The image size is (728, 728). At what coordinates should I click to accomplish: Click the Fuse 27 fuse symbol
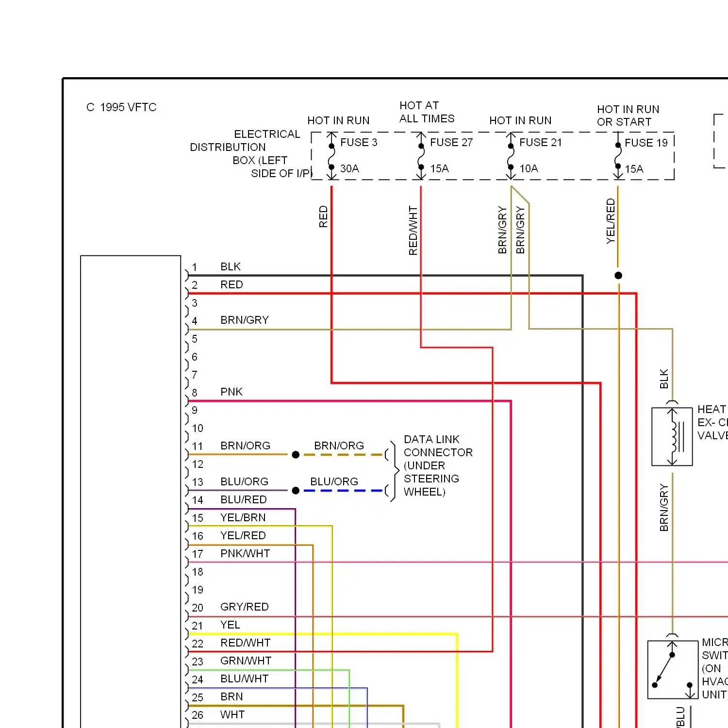421,156
